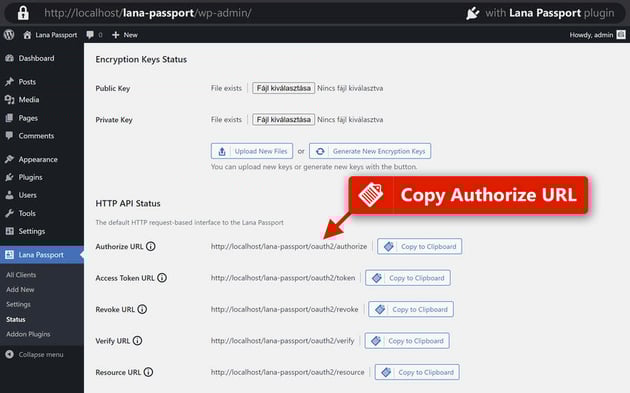Click the Upload New Files button
Screen dimensions: 630x393
click(x=252, y=151)
